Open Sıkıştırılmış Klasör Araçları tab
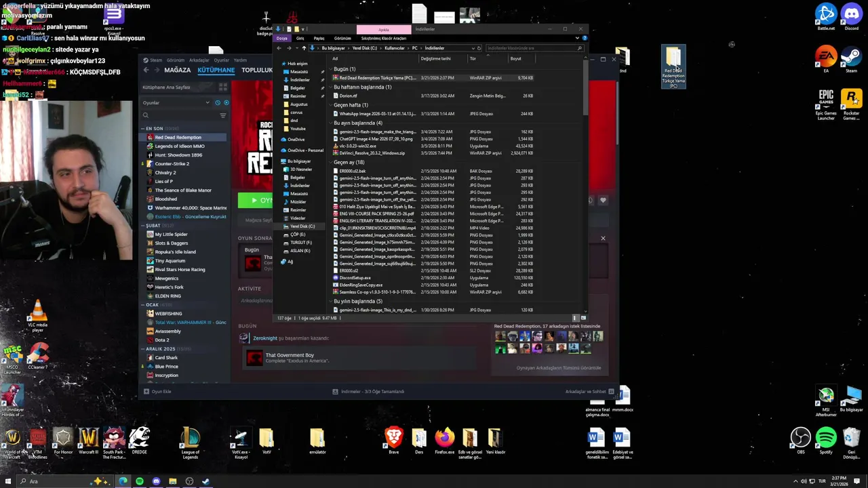Image resolution: width=868 pixels, height=488 pixels. (384, 38)
